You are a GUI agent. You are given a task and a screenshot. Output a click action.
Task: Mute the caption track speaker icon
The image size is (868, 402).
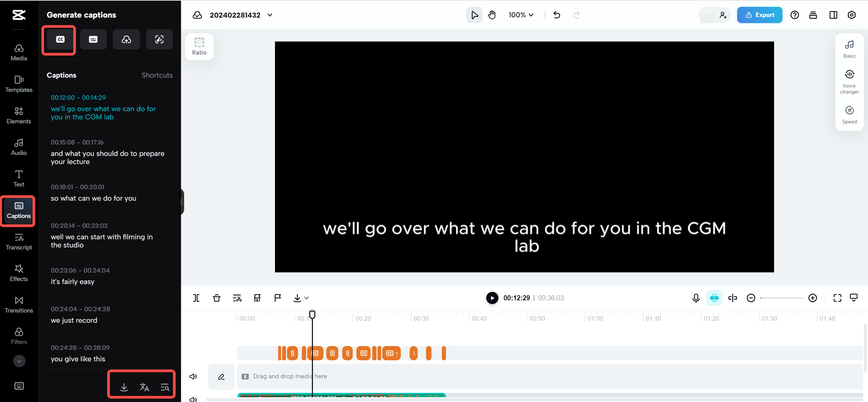point(193,376)
